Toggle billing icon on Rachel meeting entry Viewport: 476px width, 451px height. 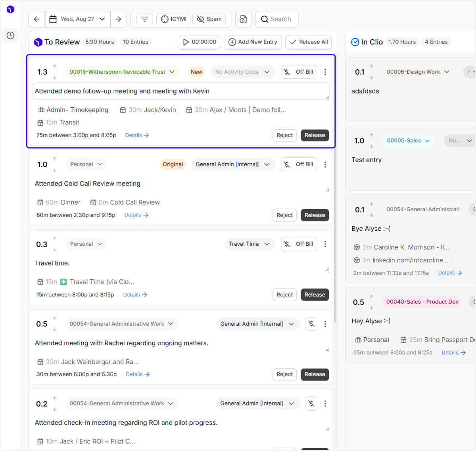pyautogui.click(x=311, y=324)
